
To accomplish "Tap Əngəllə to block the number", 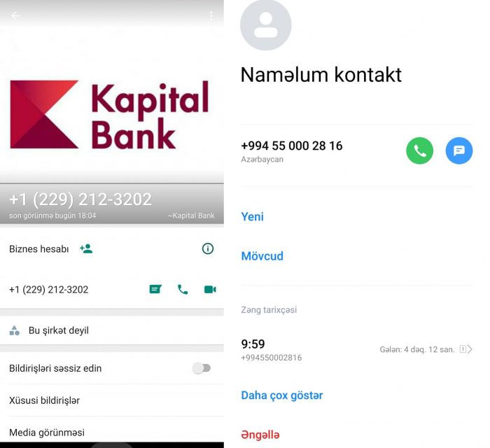I will (x=260, y=435).
